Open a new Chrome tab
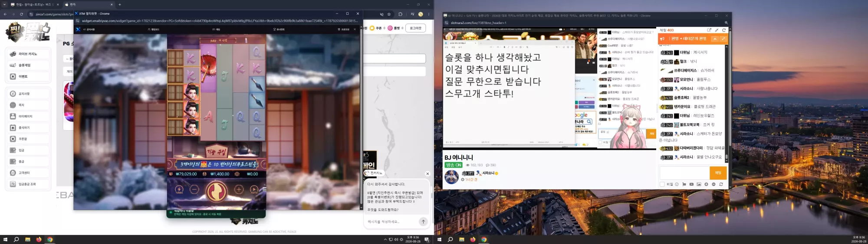The width and height of the screenshot is (868, 244). coord(120,4)
